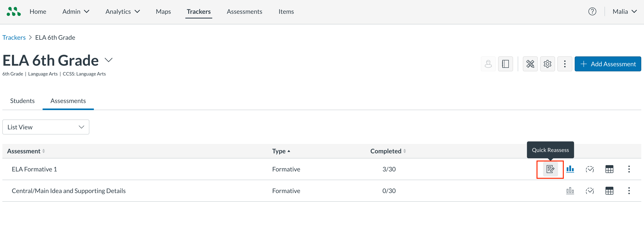Screen dimensions: 644x230
Task: Click the pencil and ruler tools icon
Action: coord(530,64)
